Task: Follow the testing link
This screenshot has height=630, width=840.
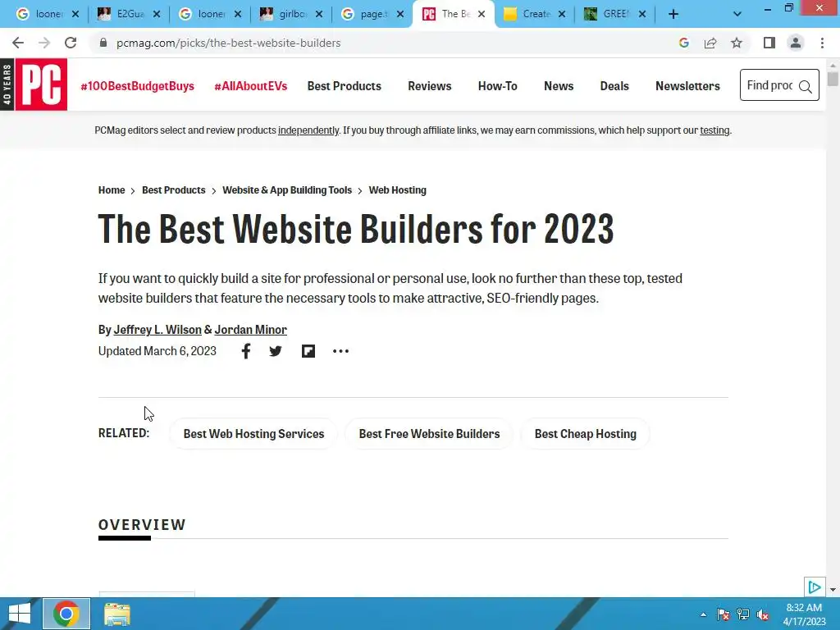Action: tap(714, 130)
